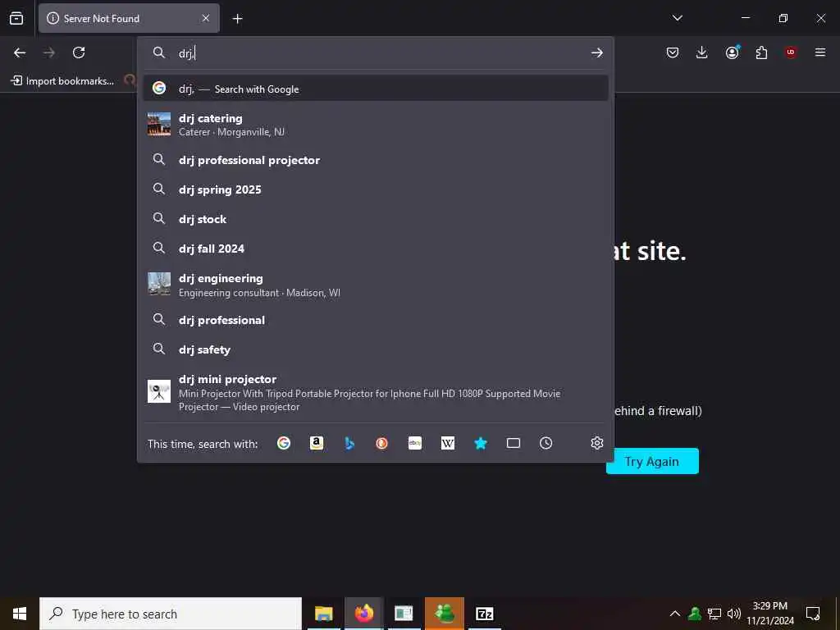Close the Server Not Found tab

(x=206, y=18)
